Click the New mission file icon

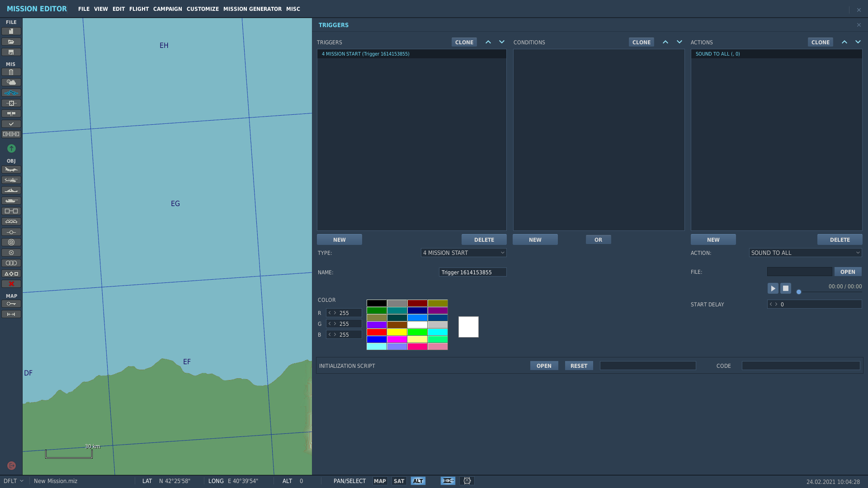pos(11,31)
